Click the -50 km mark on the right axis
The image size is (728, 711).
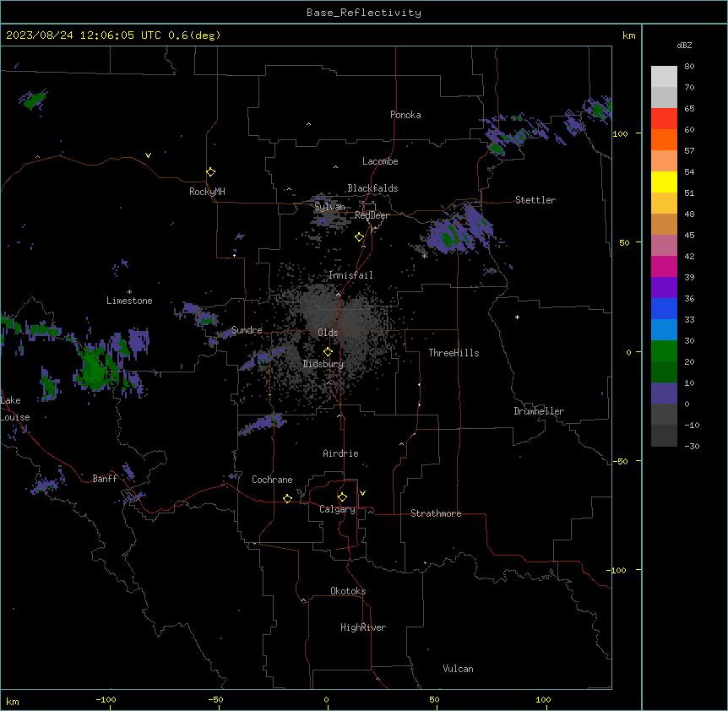click(x=620, y=461)
